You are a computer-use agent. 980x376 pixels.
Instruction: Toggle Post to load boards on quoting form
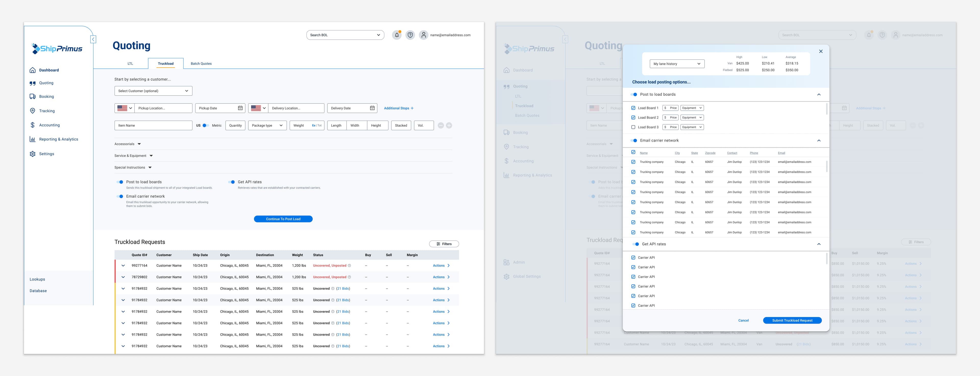pos(120,182)
